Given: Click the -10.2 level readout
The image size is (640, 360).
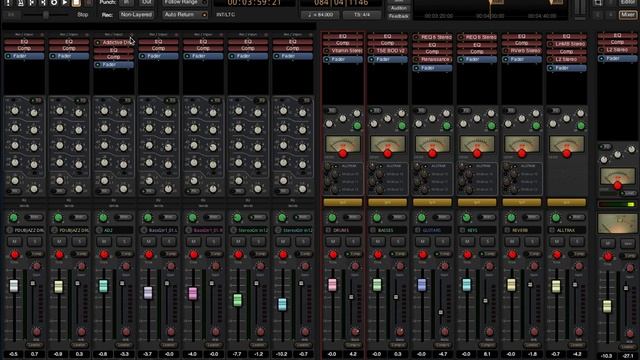Looking at the screenshot, I should coord(282,354).
